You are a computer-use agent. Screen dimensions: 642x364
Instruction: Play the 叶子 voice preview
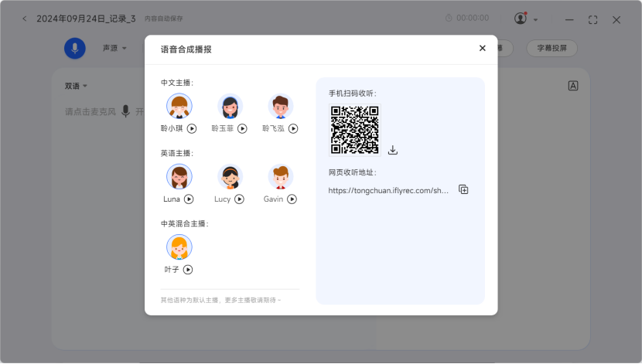[188, 270]
